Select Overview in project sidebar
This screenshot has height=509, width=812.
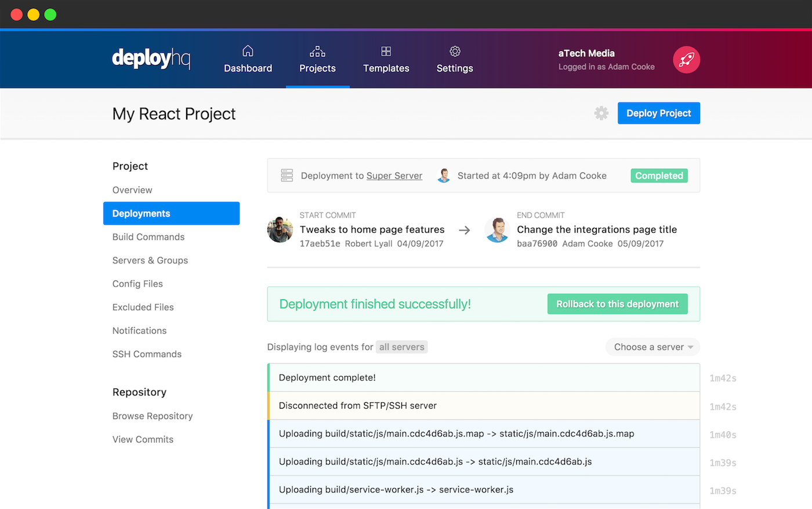[x=132, y=190]
